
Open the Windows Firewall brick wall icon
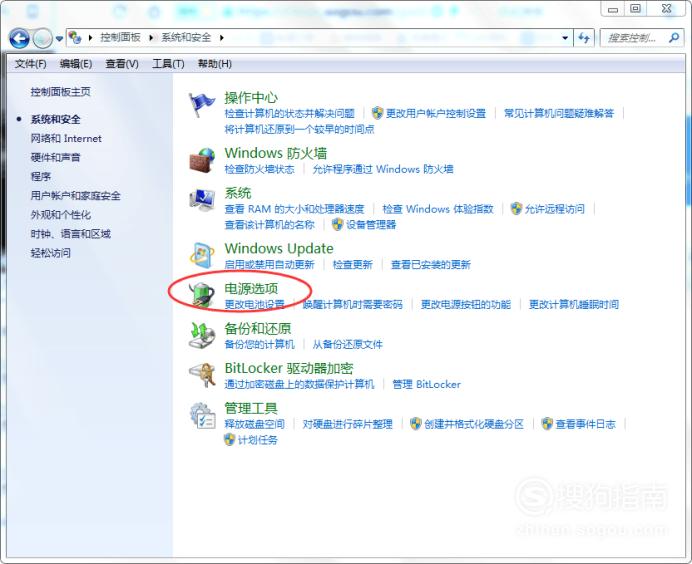click(x=202, y=160)
